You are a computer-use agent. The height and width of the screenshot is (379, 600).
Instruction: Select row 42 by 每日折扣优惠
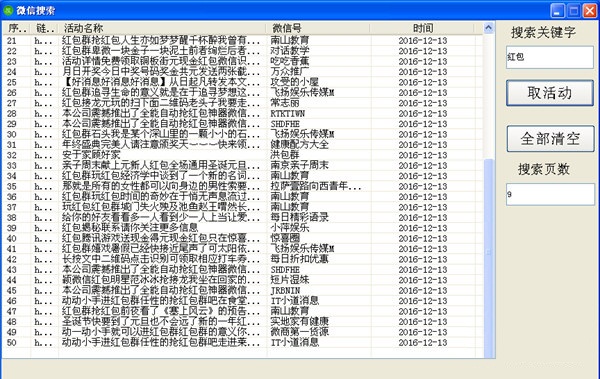(x=243, y=259)
